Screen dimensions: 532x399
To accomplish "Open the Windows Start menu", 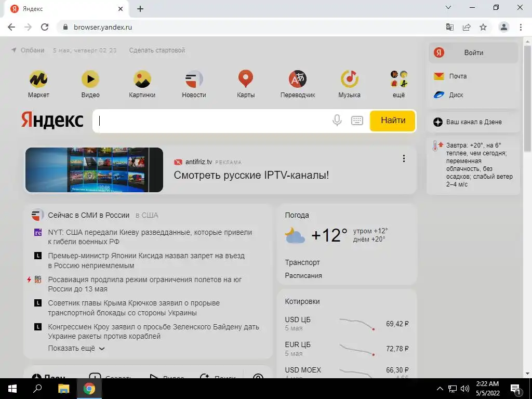I will click(12, 389).
